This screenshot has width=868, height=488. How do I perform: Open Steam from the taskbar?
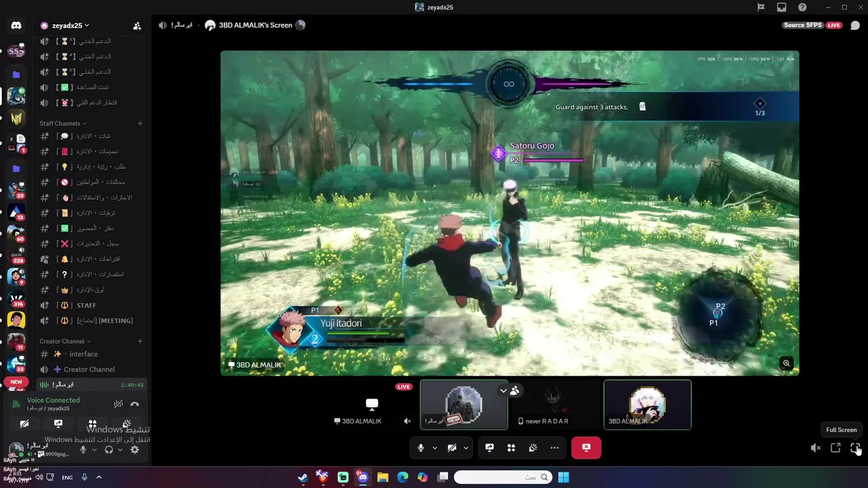[x=303, y=477]
